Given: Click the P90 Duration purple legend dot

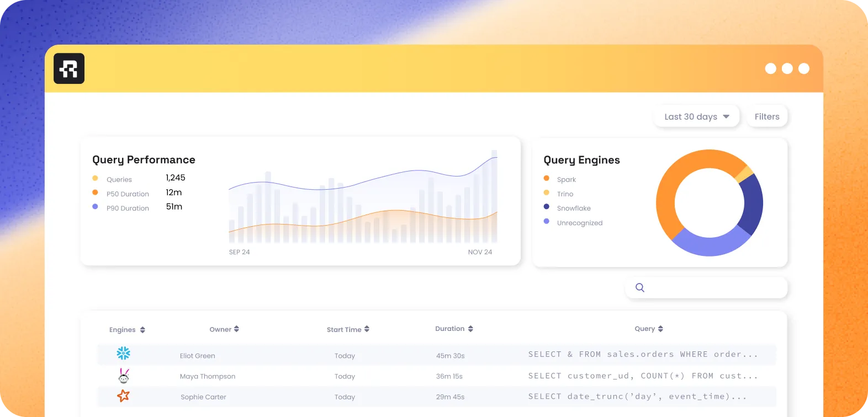Looking at the screenshot, I should (x=95, y=207).
